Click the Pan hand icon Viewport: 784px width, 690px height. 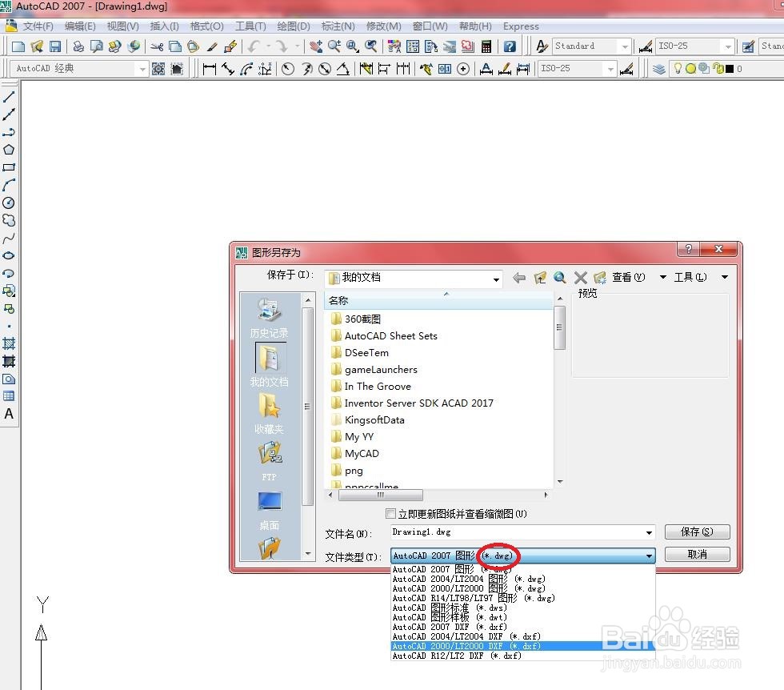(315, 46)
